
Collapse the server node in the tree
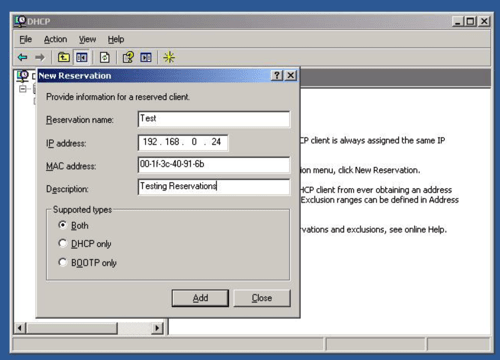point(23,89)
